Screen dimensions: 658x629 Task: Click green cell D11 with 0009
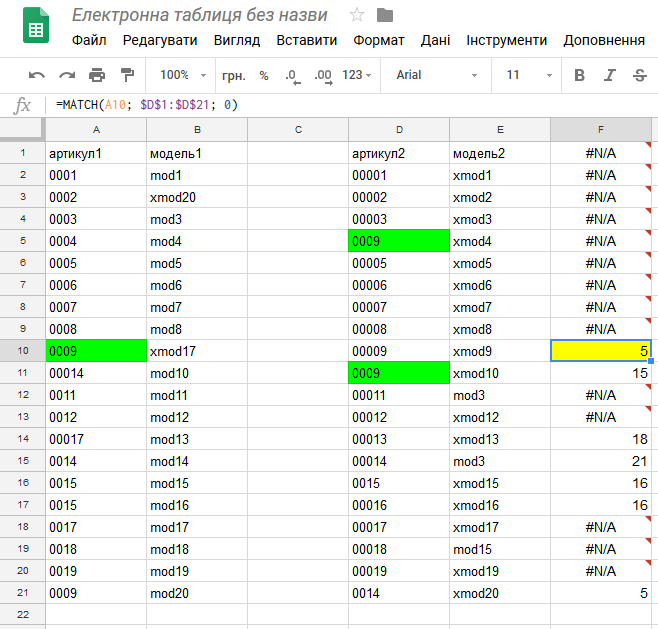tap(399, 373)
